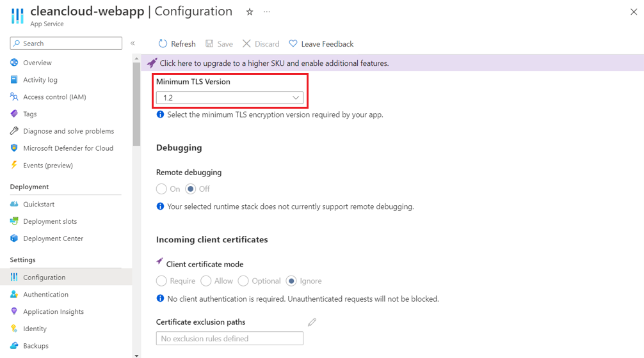Select the Remote debugging On radio button

(161, 189)
